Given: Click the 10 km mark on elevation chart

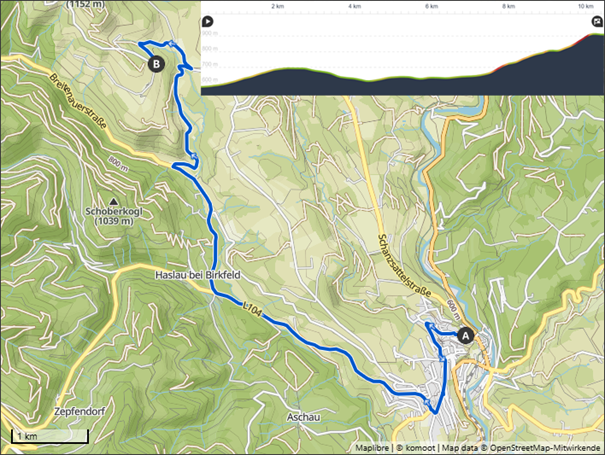Looking at the screenshot, I should click(585, 6).
